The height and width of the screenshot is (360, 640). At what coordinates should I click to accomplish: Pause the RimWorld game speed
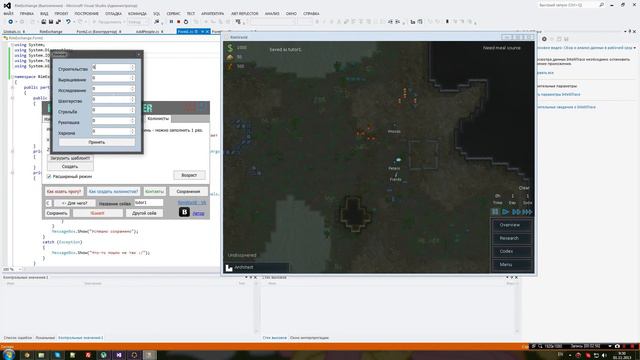click(x=495, y=212)
